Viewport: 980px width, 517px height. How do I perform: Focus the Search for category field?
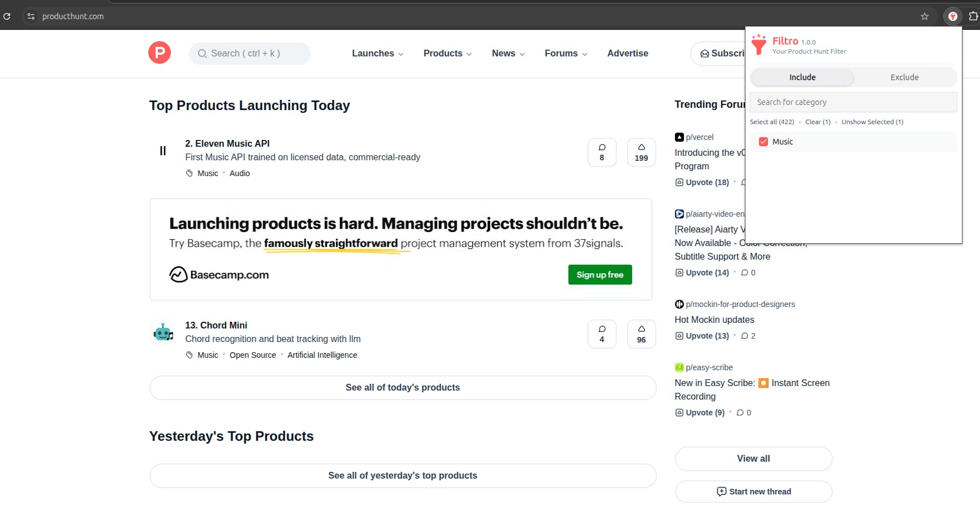[854, 102]
